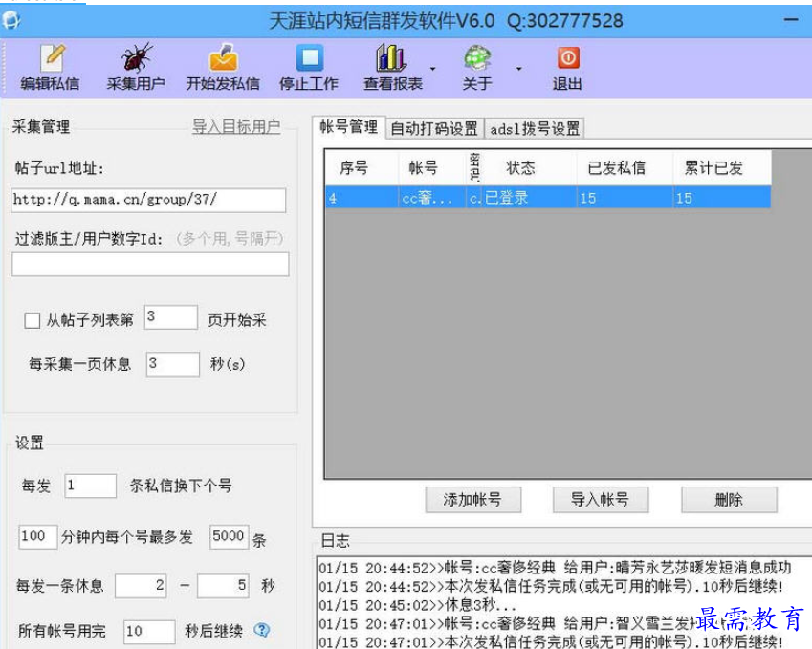
Task: Click the 关于 about icon
Action: 477,58
